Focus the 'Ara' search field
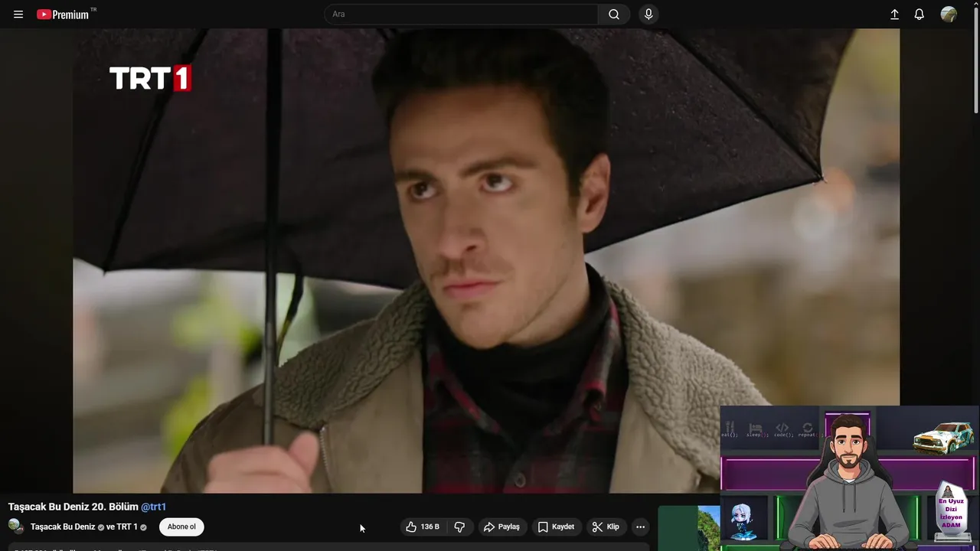 [x=461, y=15]
